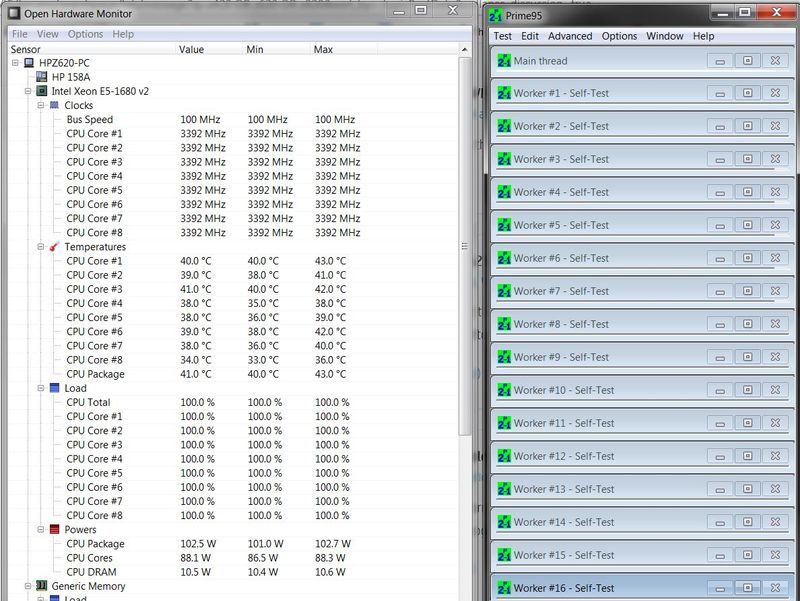
Task: Collapse the CPU Load group
Action: tap(41, 388)
